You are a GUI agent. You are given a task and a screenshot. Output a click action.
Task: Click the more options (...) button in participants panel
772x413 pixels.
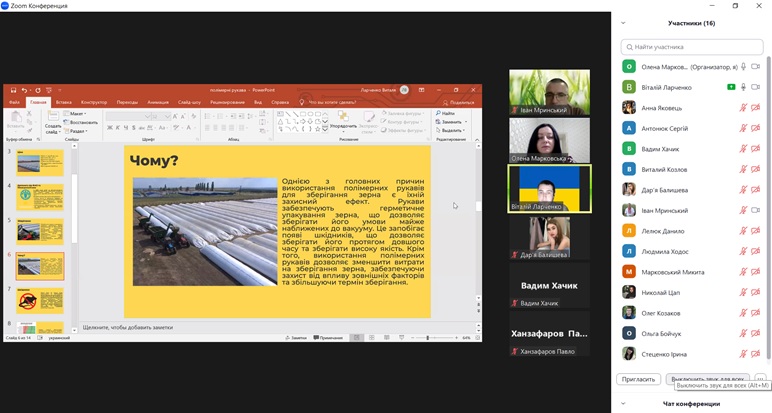click(760, 379)
